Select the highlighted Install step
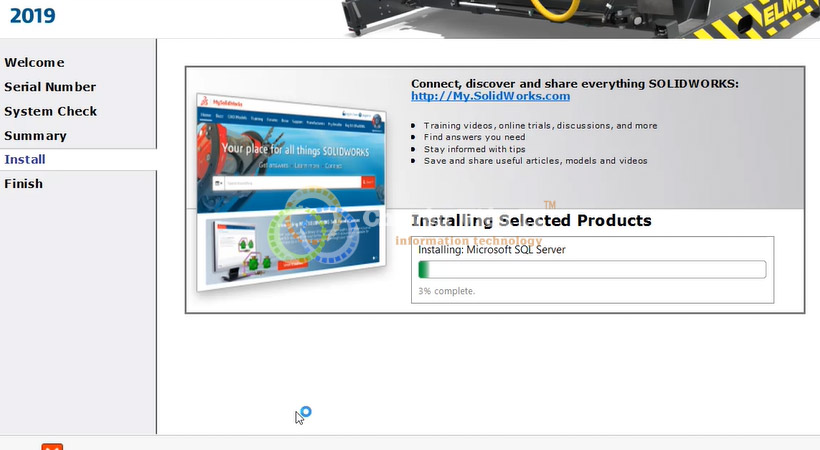This screenshot has width=820, height=450. click(x=25, y=159)
